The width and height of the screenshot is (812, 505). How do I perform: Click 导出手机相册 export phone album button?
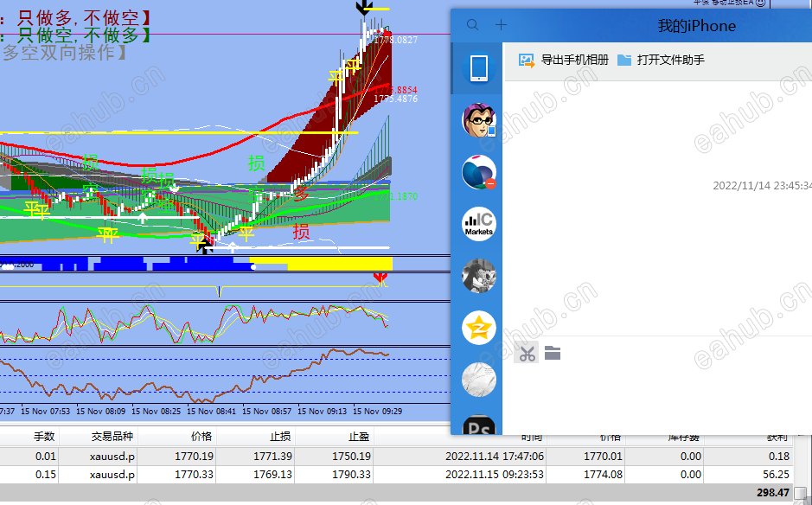coord(564,60)
